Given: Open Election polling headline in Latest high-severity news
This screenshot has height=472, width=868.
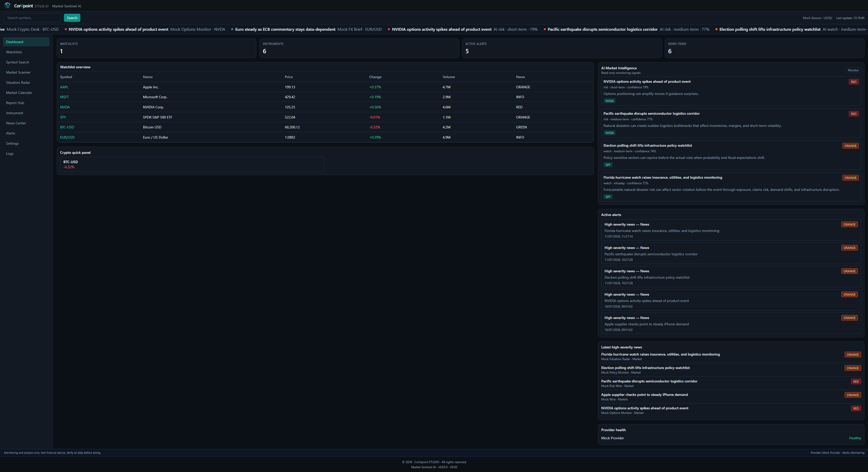Looking at the screenshot, I should pos(645,368).
